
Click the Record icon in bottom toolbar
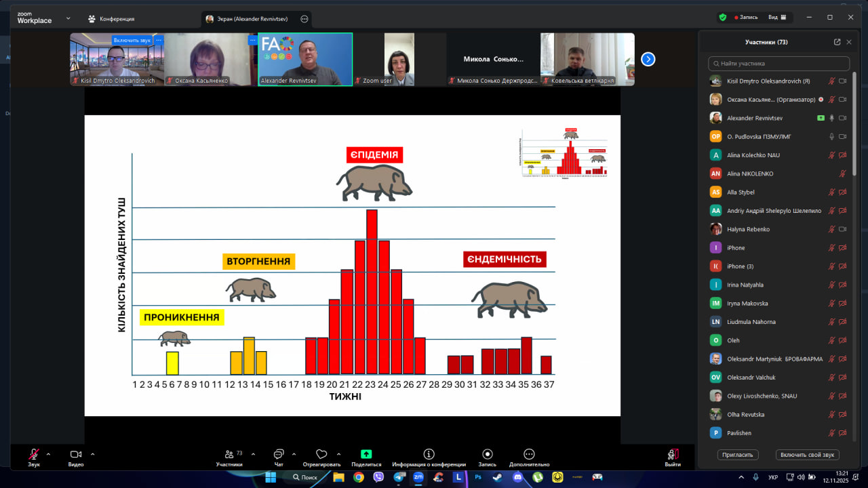pyautogui.click(x=487, y=454)
